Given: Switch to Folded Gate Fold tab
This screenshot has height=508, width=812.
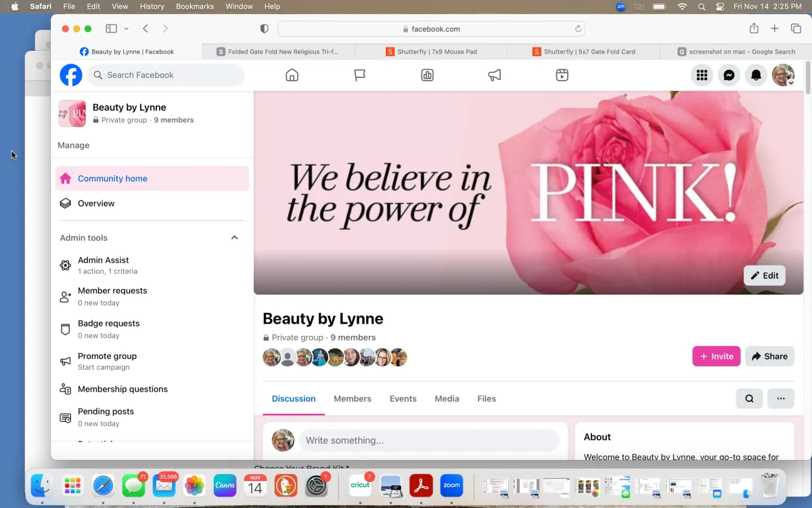Looking at the screenshot, I should click(x=278, y=51).
